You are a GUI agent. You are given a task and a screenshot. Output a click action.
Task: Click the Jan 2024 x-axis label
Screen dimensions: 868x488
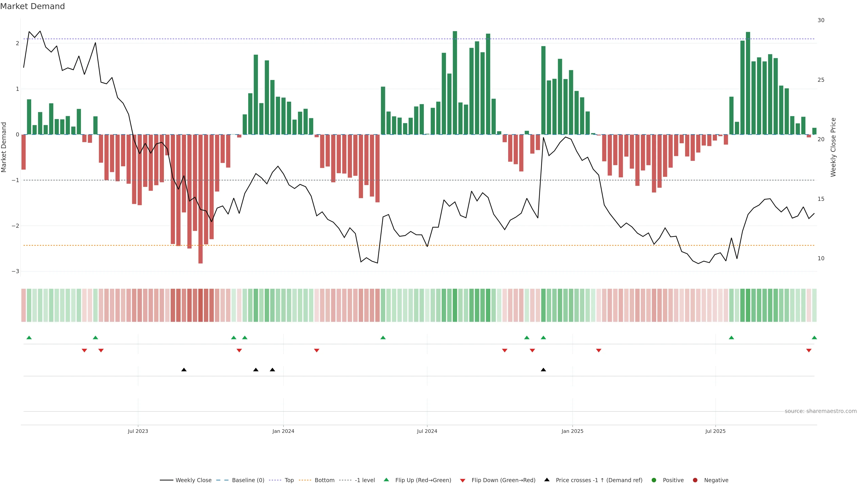coord(283,431)
